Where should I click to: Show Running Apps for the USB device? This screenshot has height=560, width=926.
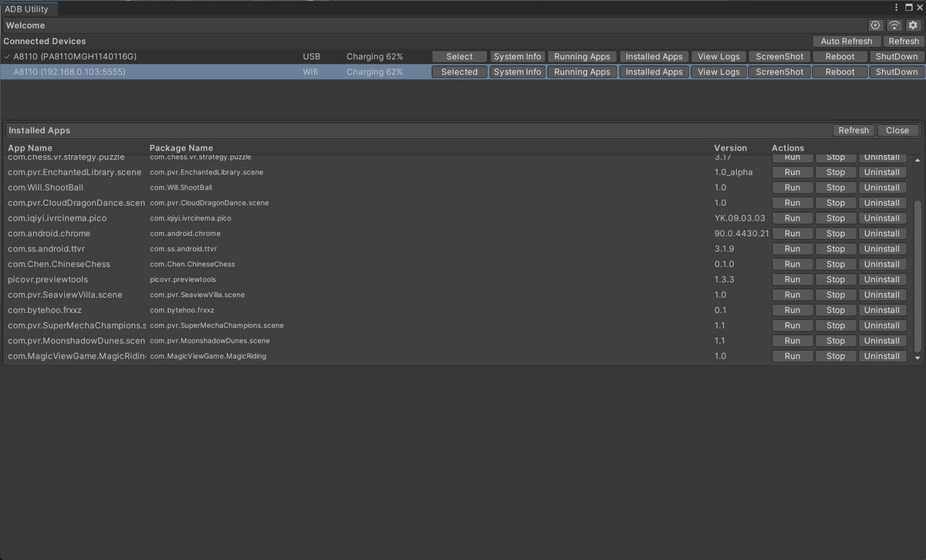click(x=582, y=56)
